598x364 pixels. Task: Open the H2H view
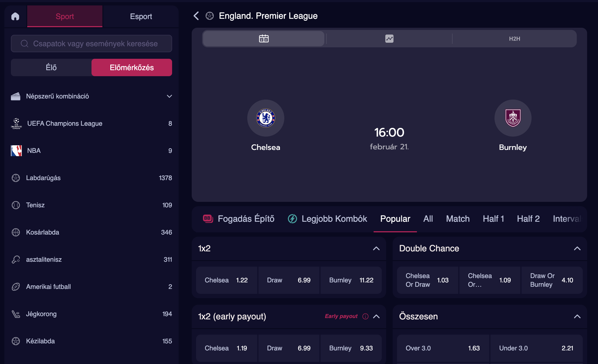pyautogui.click(x=514, y=39)
